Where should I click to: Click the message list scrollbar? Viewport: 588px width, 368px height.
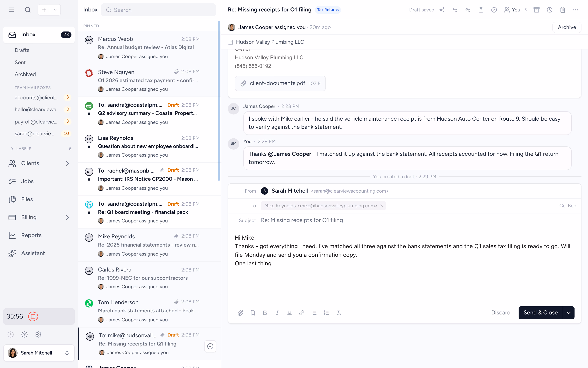pos(219,101)
